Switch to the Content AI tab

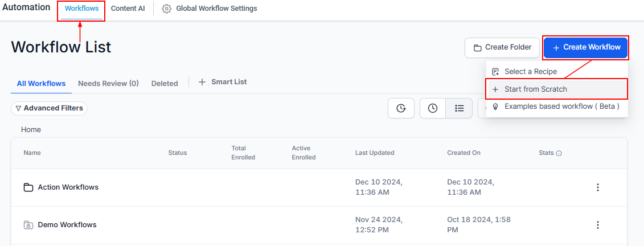coord(128,9)
